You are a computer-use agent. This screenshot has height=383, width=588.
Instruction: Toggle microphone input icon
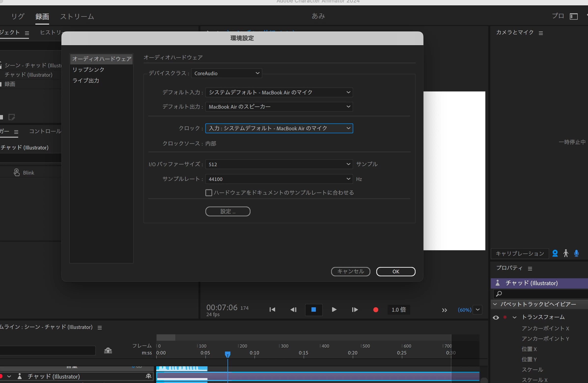pos(576,253)
